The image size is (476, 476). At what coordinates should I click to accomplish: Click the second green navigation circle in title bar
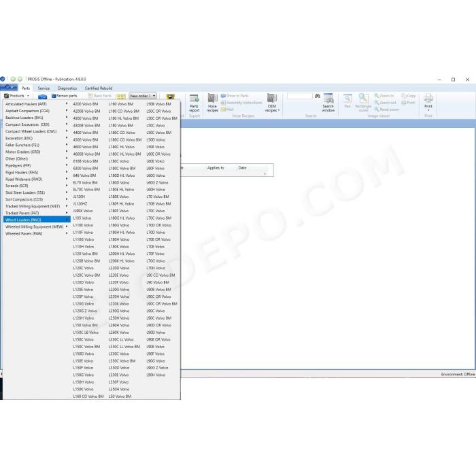pos(20,79)
